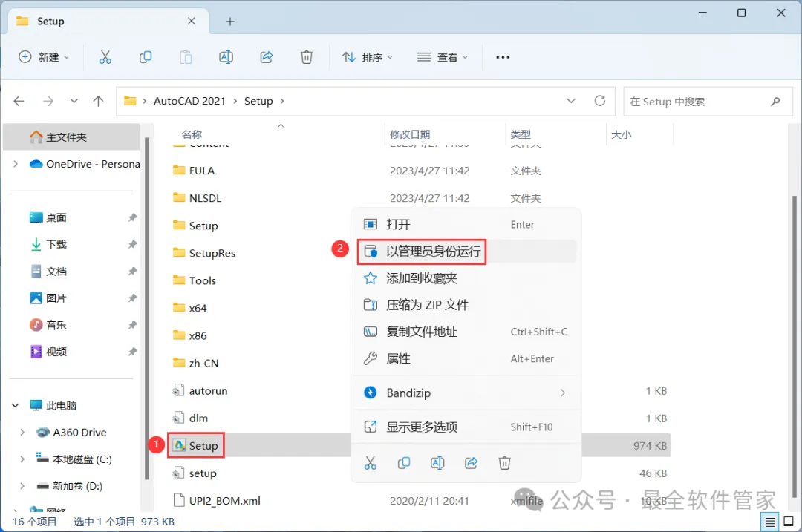Expand the 新加卷 (D:) tree node

22,486
